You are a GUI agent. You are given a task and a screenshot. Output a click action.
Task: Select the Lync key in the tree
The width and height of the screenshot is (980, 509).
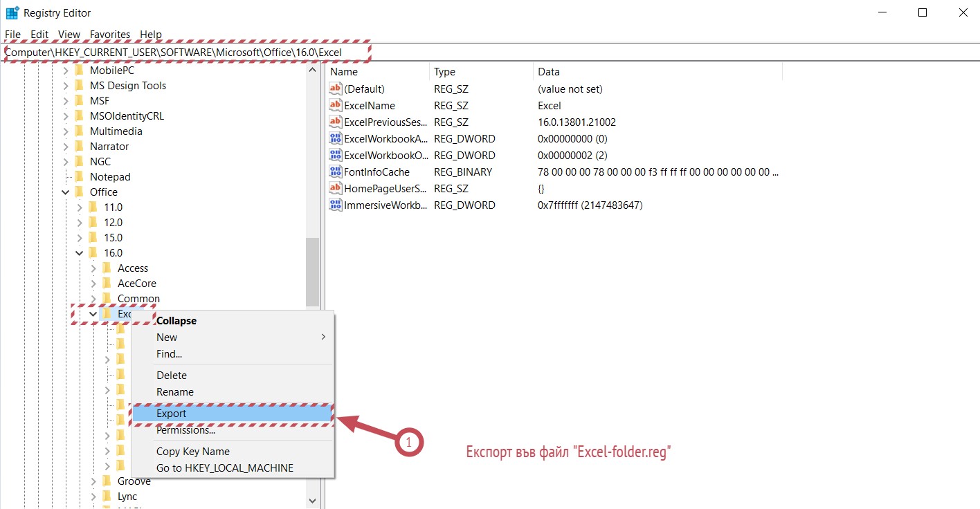coord(127,496)
